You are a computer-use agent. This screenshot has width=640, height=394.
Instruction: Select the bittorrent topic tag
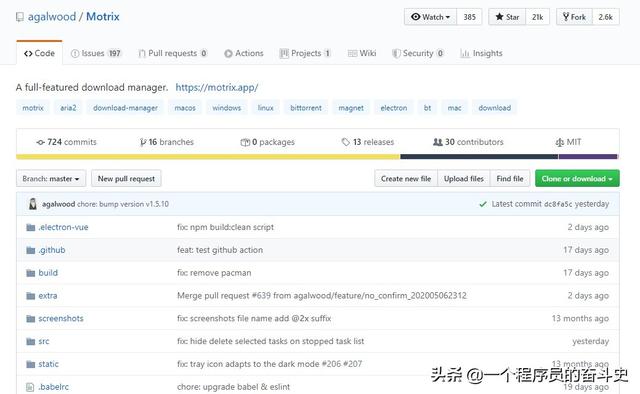[x=306, y=108]
